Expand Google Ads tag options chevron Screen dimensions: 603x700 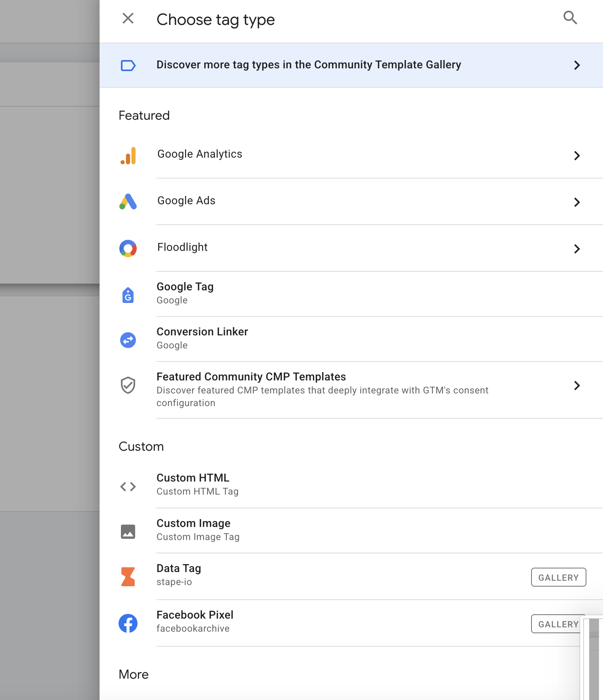(577, 202)
